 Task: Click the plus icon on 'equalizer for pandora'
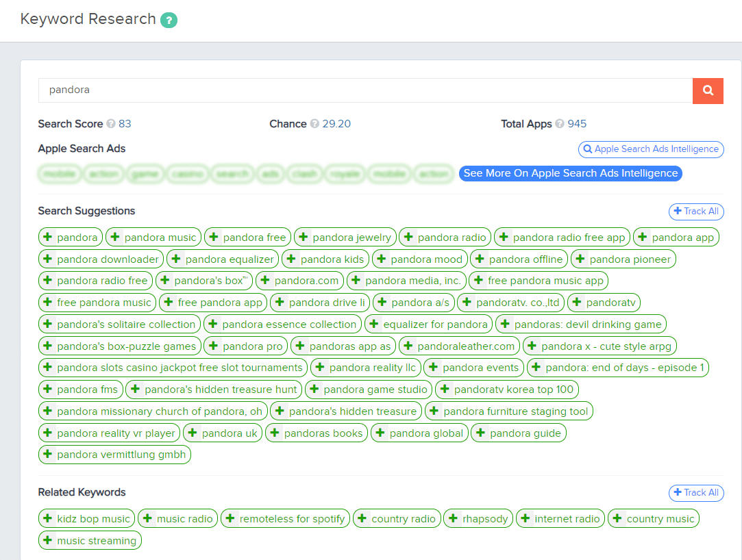tap(374, 324)
